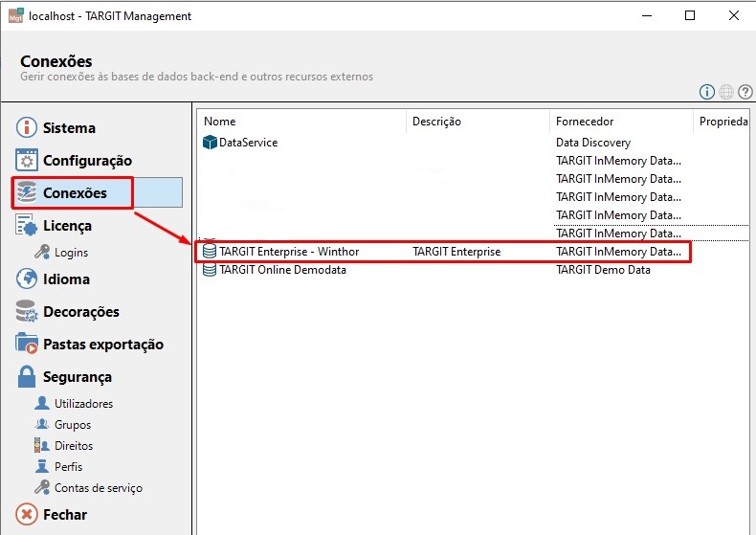756x535 pixels.
Task: Click the Data Discovery provider cell
Action: (x=593, y=143)
